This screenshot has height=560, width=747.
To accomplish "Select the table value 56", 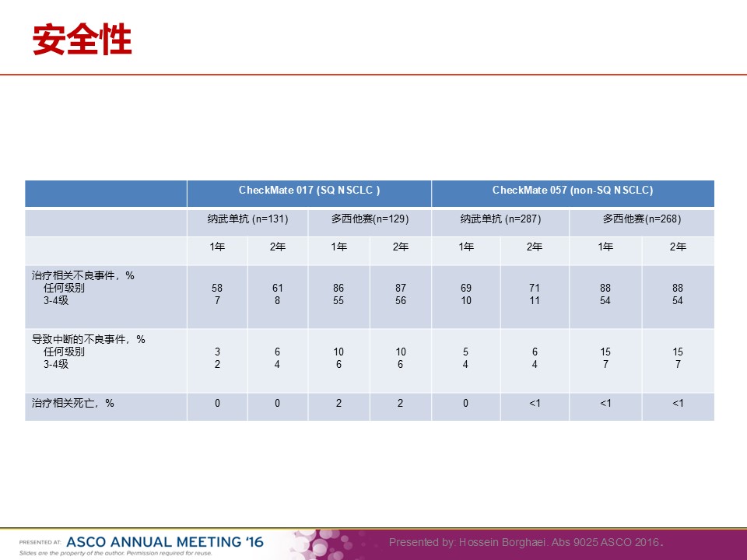I will [401, 300].
